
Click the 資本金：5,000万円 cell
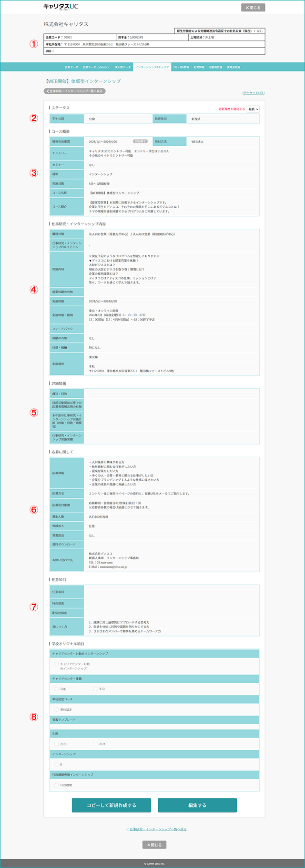152,37
